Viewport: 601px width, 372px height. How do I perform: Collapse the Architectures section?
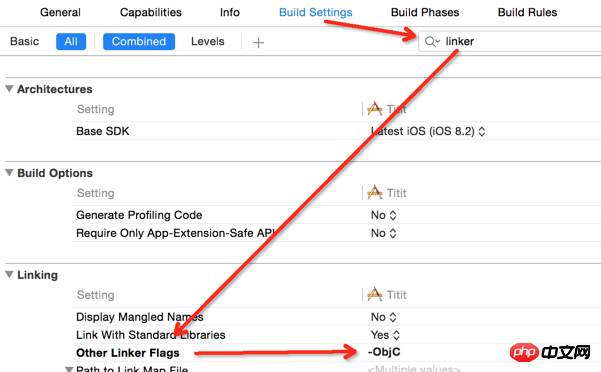click(9, 89)
